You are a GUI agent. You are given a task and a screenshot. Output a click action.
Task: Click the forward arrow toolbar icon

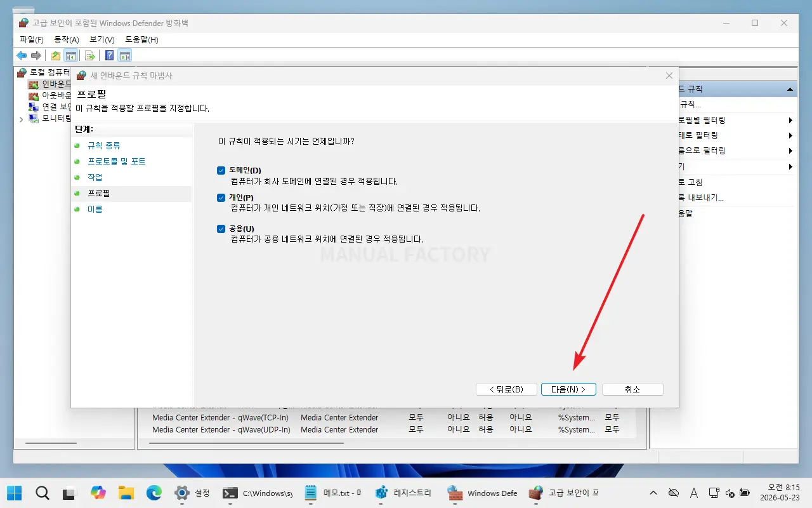pos(36,55)
